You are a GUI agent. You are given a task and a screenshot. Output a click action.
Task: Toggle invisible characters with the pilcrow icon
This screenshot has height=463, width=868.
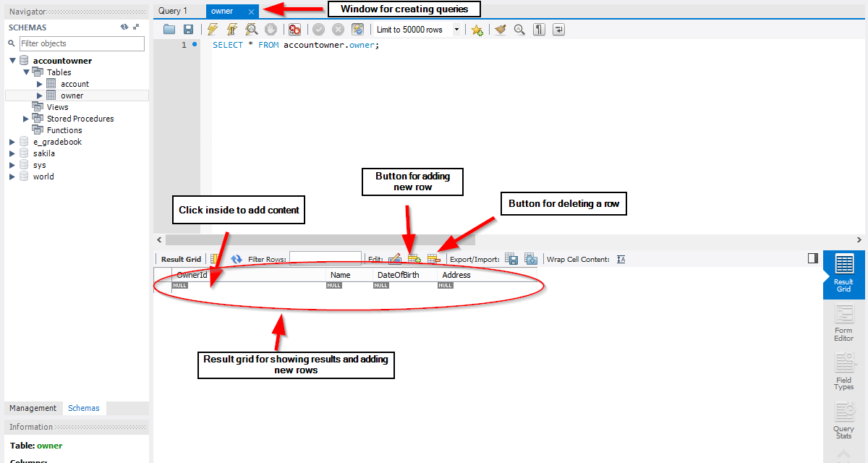pos(539,30)
